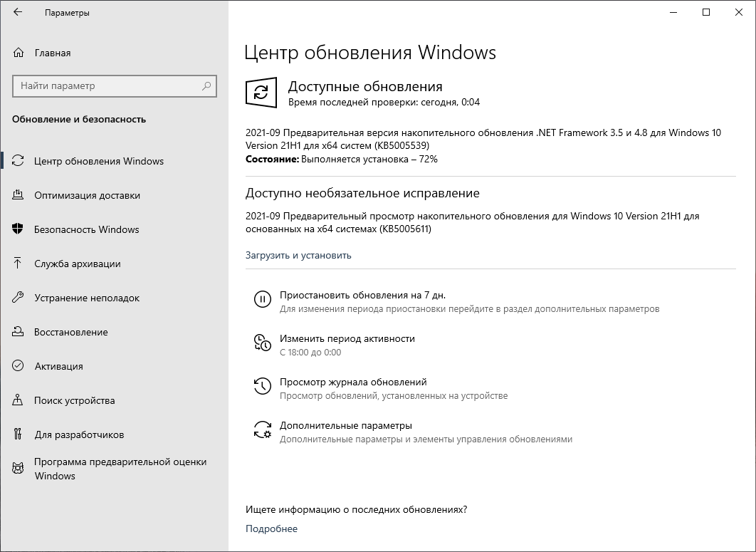Go to Устранение неполадок page
Screen dimensions: 756x552
(87, 298)
